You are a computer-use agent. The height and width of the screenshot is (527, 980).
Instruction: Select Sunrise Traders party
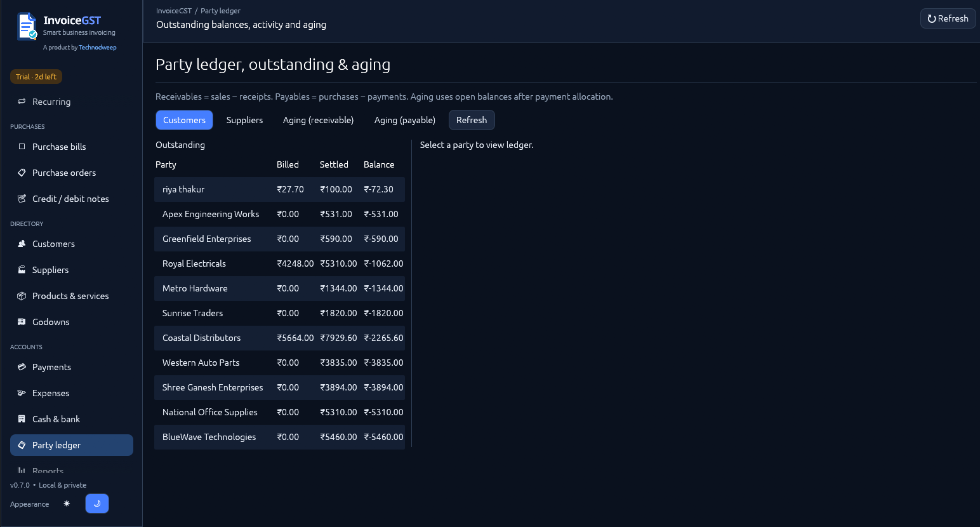point(279,313)
